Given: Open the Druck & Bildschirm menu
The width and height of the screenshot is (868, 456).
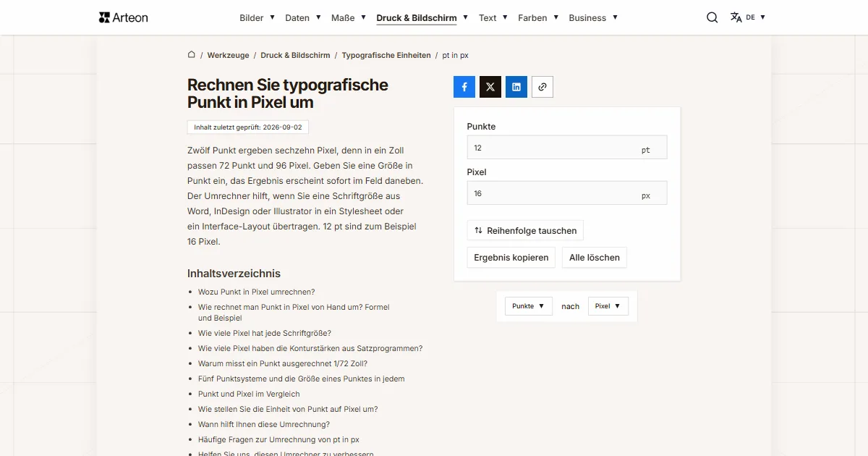Looking at the screenshot, I should coord(422,17).
